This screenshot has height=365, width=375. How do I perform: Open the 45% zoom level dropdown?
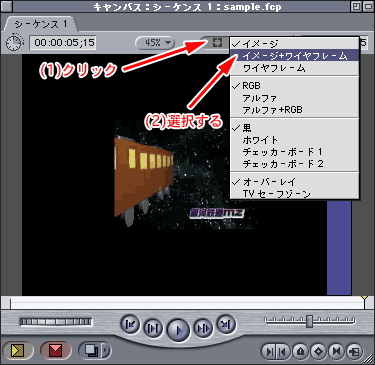pyautogui.click(x=155, y=42)
